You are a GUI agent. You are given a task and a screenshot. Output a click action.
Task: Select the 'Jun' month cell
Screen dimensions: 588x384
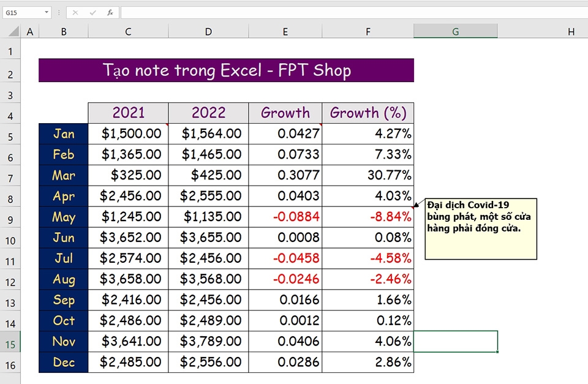point(64,238)
